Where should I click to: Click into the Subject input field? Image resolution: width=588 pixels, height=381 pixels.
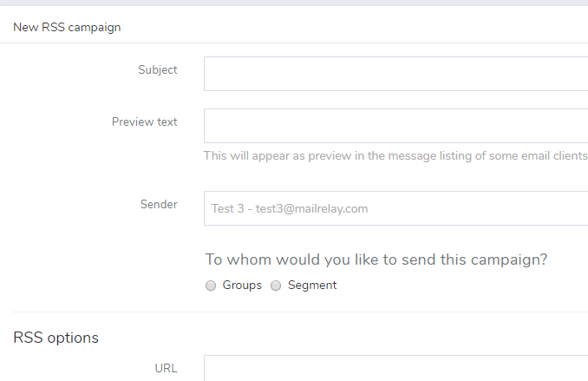(395, 74)
